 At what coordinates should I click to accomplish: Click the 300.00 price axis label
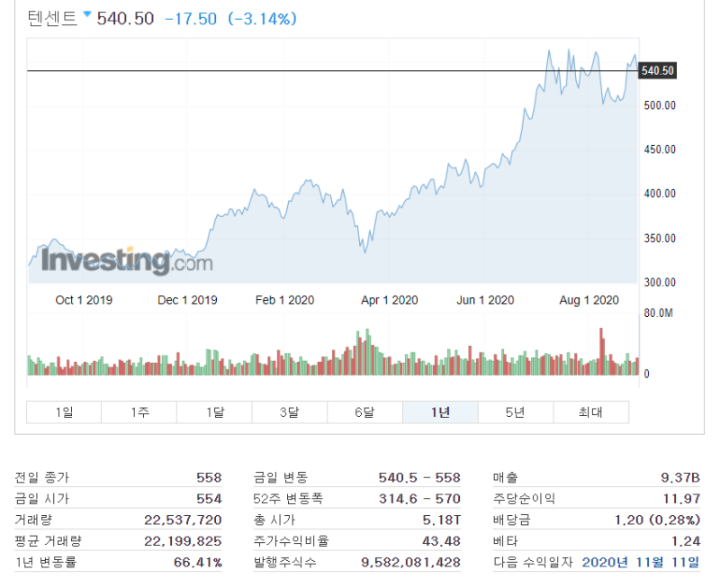[x=660, y=282]
